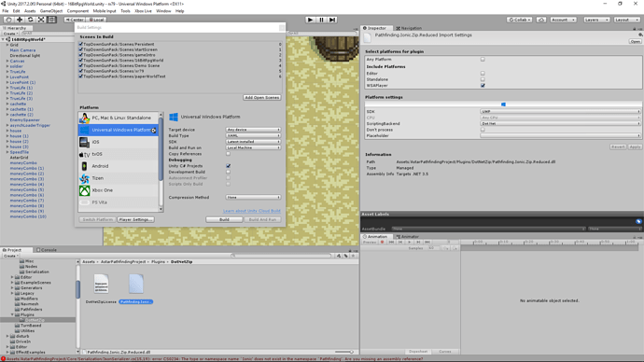The height and width of the screenshot is (362, 644).
Task: Open the cloud services icon
Action: 541,20
